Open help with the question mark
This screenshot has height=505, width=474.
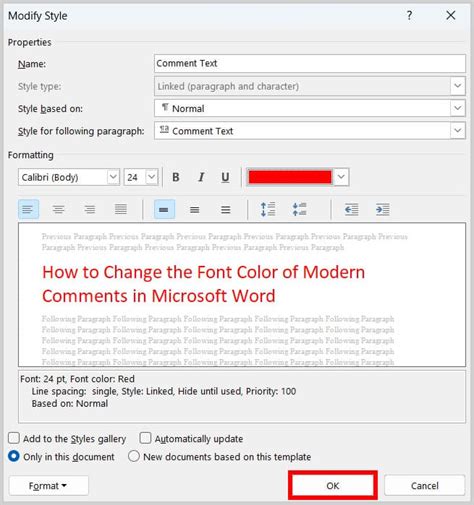pyautogui.click(x=409, y=15)
